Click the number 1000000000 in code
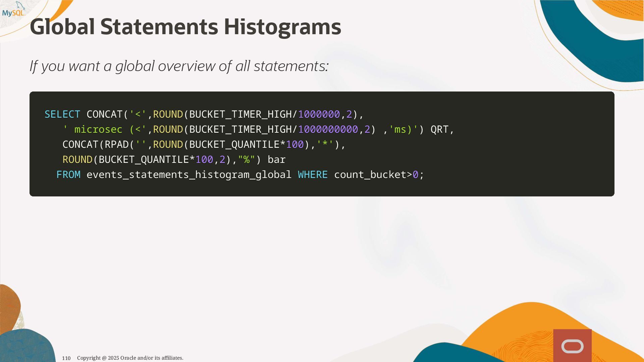Screen dimensions: 644x362 (328, 130)
